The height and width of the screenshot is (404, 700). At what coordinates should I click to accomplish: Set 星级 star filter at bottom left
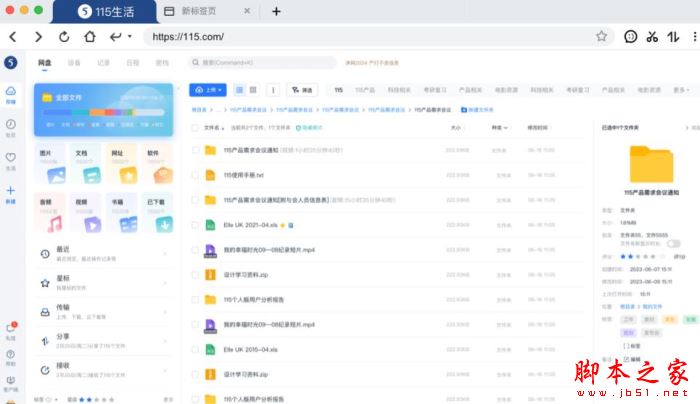pyautogui.click(x=97, y=400)
